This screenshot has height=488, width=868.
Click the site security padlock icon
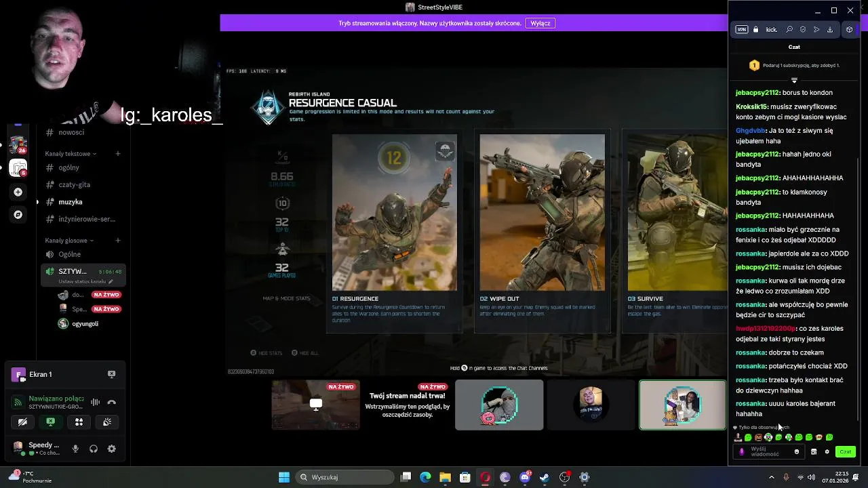pos(755,30)
